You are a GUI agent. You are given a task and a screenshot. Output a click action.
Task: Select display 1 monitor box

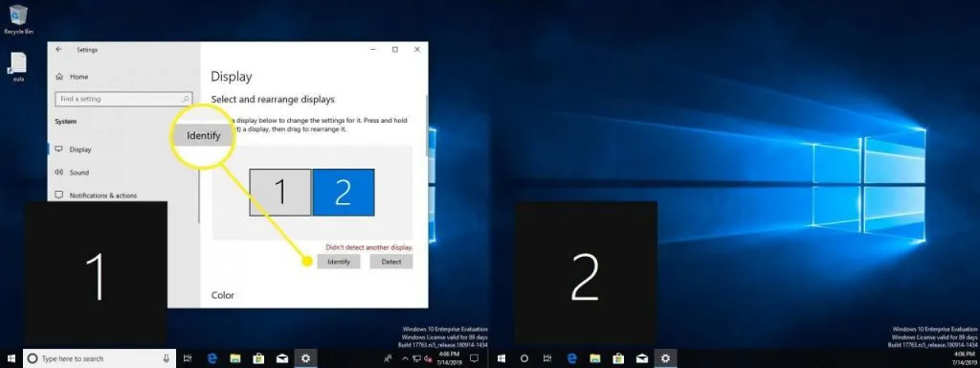pyautogui.click(x=280, y=192)
